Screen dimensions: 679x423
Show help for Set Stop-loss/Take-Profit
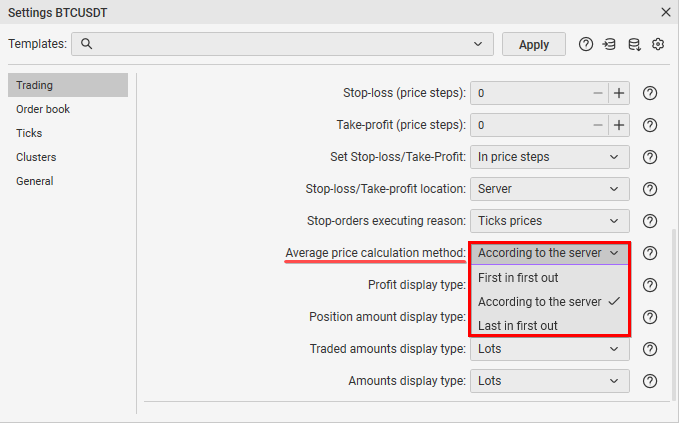pyautogui.click(x=650, y=157)
